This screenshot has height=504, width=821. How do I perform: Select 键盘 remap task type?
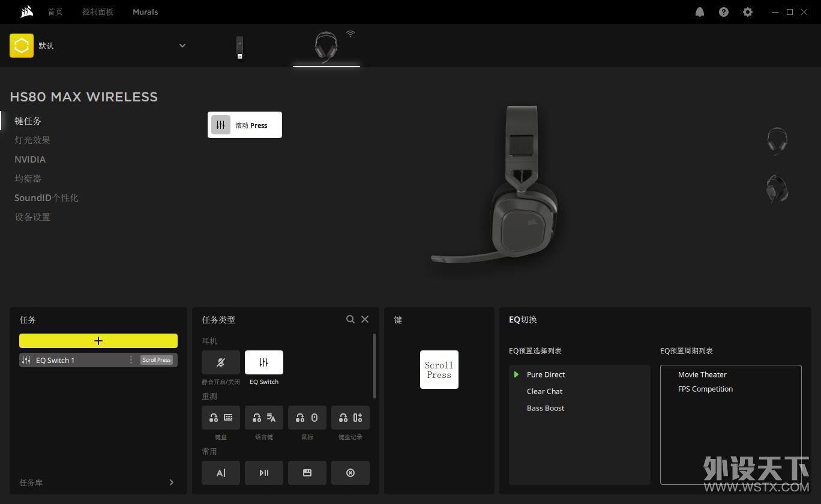221,418
